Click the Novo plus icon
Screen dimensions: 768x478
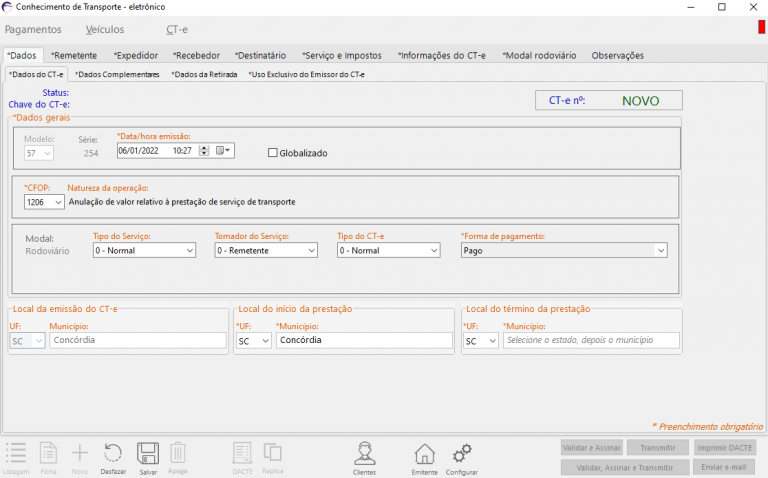click(x=80, y=454)
